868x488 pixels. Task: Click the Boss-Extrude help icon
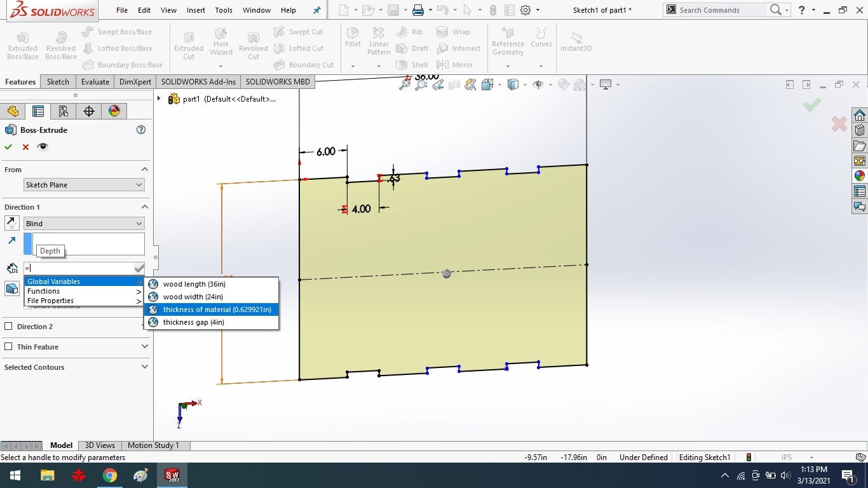coord(141,130)
